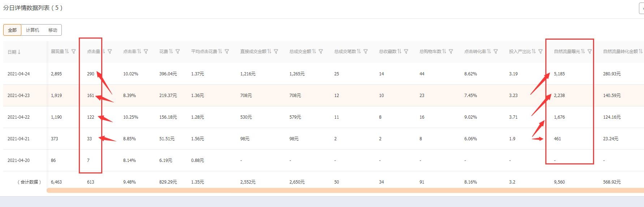Open the filter icon for 点击量

[x=110, y=52]
